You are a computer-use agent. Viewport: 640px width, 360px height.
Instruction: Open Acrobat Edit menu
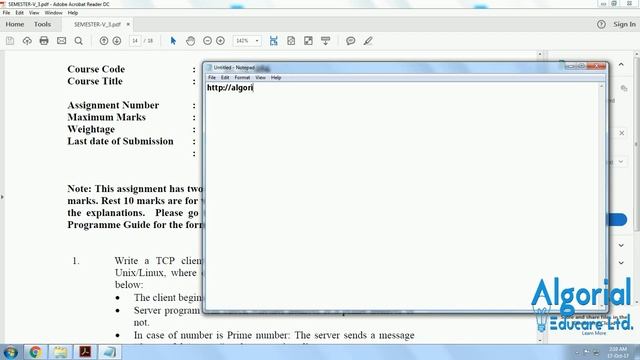coord(19,13)
